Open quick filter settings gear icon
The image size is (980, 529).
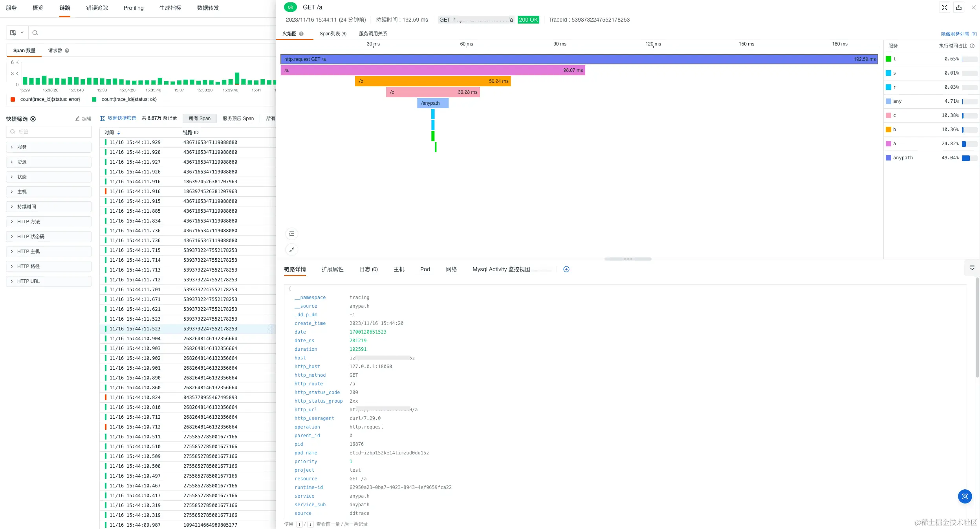33,119
